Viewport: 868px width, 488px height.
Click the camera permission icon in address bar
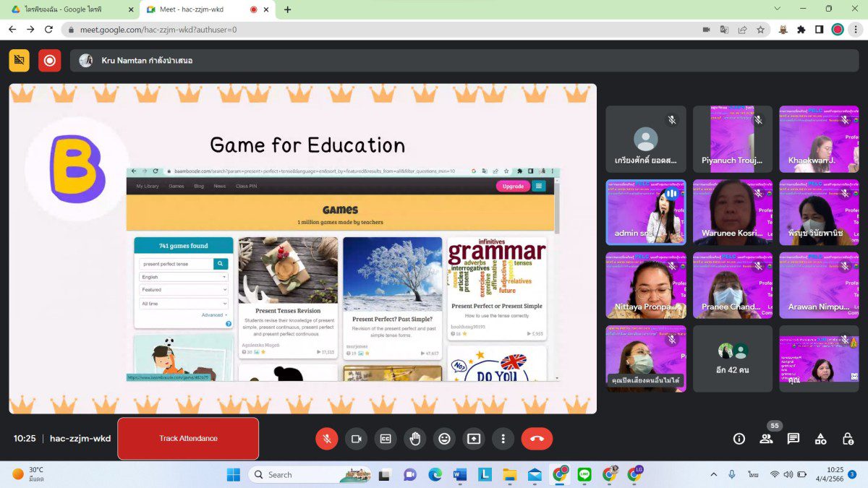click(x=706, y=30)
